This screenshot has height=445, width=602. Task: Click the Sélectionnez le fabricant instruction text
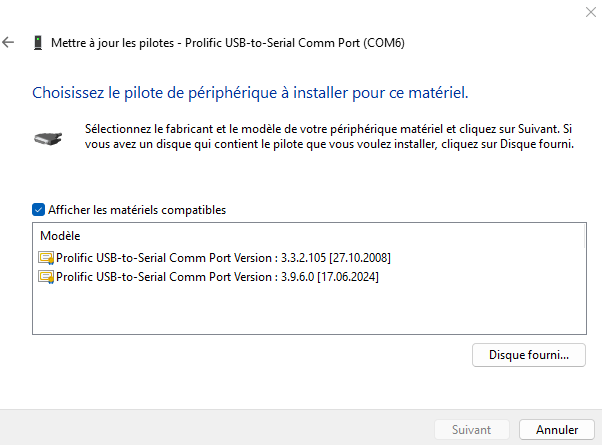point(329,136)
